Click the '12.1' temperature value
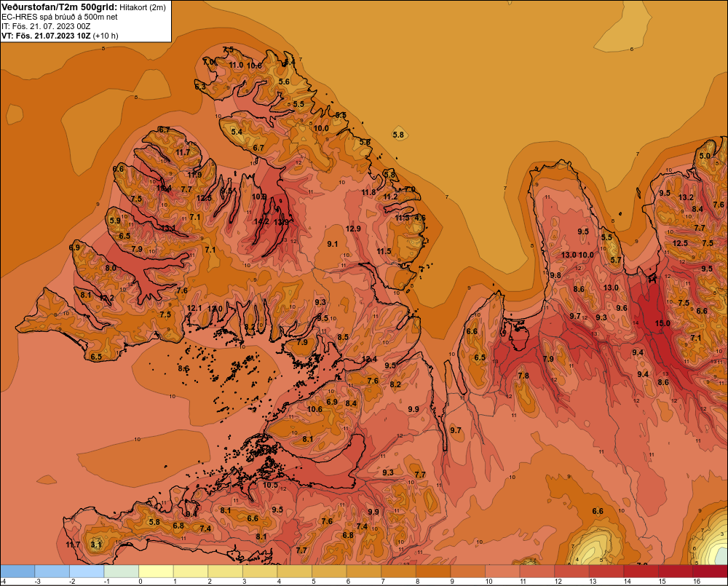The image size is (728, 586). click(x=194, y=309)
